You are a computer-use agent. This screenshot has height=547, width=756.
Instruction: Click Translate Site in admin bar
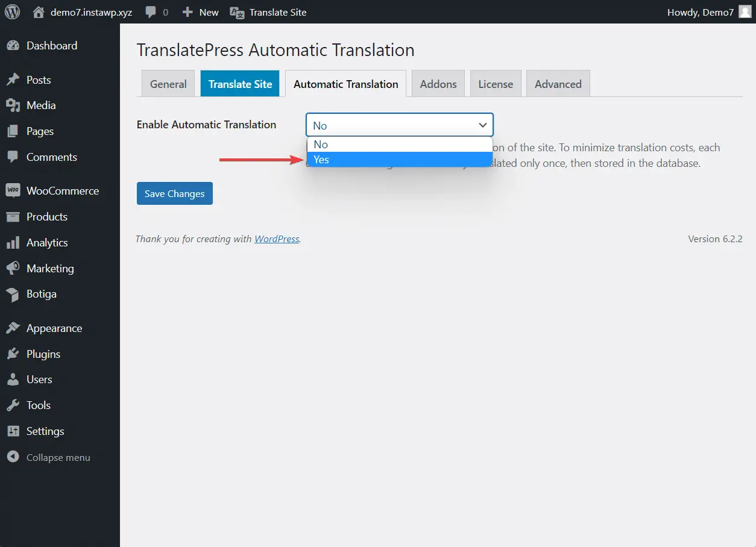click(x=278, y=12)
